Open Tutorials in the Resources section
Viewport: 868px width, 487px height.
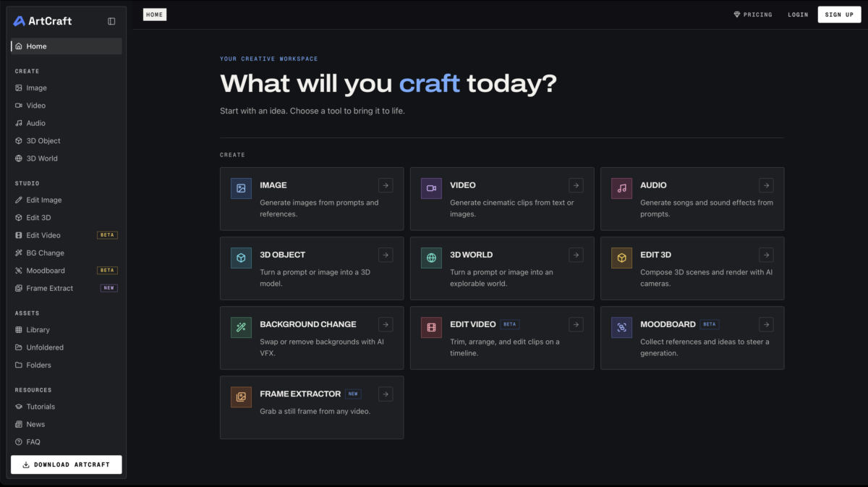[67, 407]
